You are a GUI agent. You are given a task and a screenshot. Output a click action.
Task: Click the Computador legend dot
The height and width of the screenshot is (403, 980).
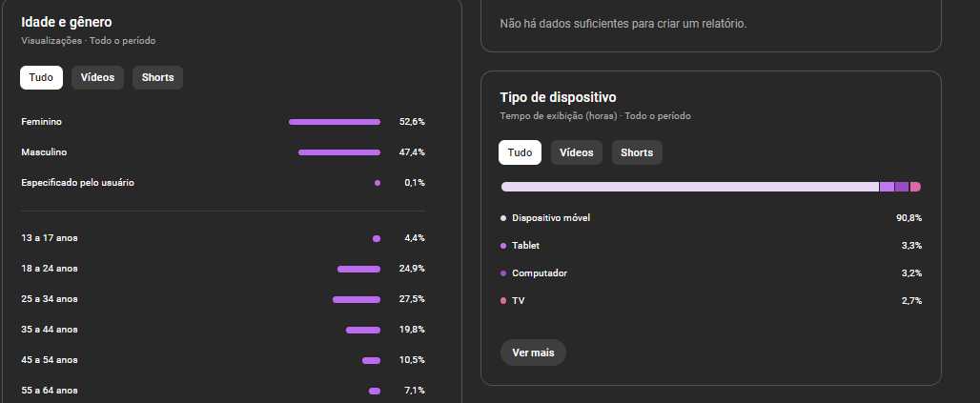coord(503,273)
